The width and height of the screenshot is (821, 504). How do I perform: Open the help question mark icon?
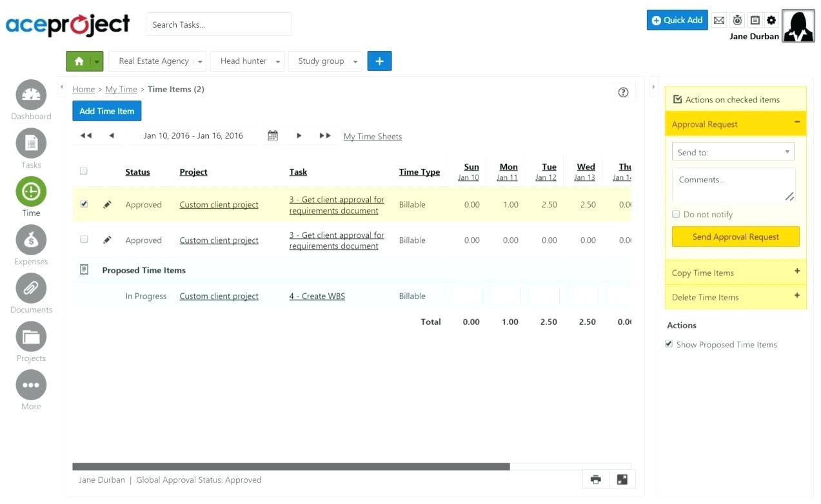623,92
